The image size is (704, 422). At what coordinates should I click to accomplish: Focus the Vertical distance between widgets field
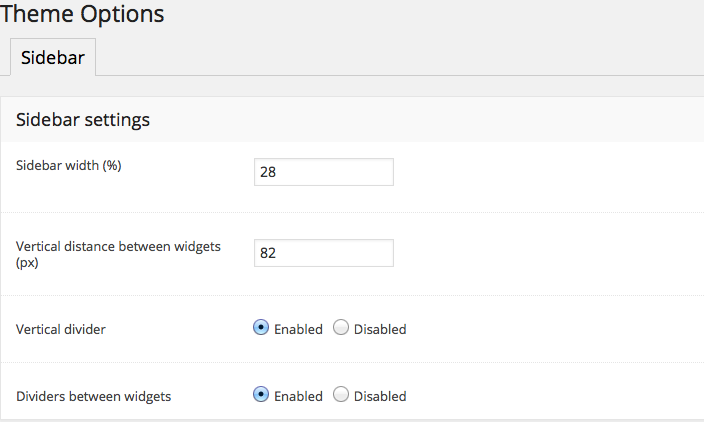[324, 253]
